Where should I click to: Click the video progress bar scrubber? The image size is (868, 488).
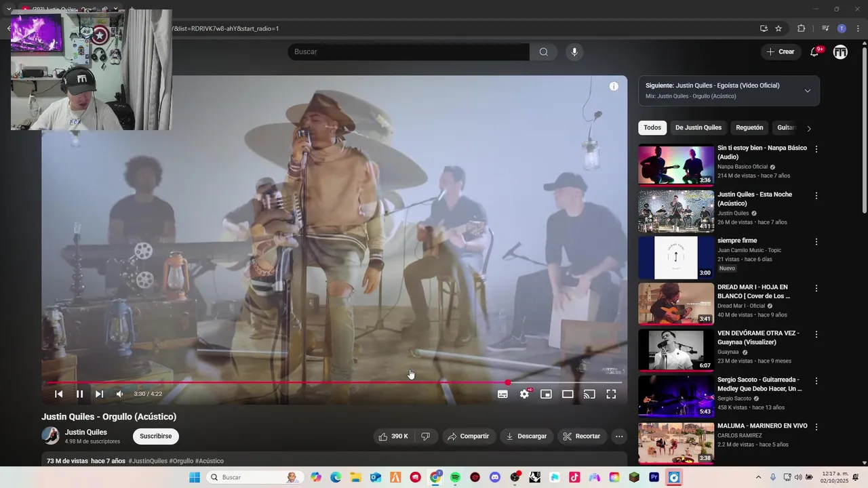coord(508,383)
